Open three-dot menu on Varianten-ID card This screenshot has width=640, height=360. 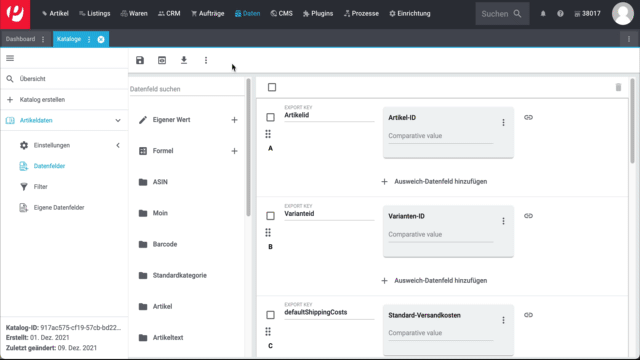click(x=503, y=221)
